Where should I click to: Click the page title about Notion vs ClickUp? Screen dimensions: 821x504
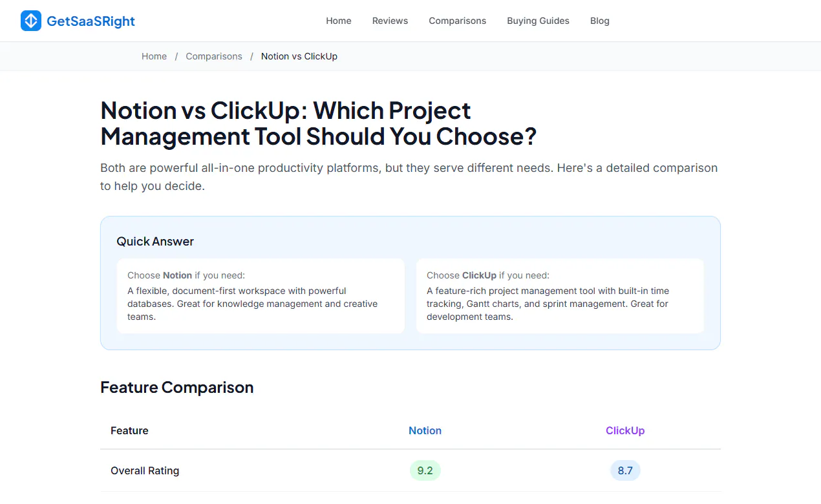(319, 123)
